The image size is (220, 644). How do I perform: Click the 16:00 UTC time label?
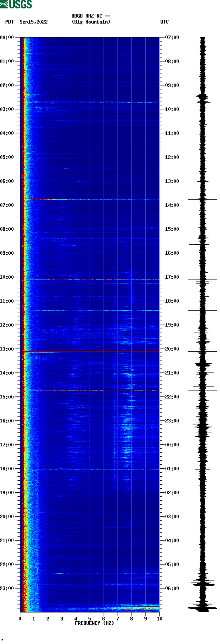tap(172, 253)
